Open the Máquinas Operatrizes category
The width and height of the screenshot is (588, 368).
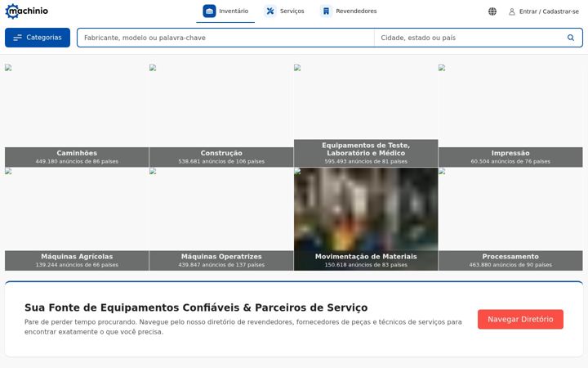(x=221, y=219)
